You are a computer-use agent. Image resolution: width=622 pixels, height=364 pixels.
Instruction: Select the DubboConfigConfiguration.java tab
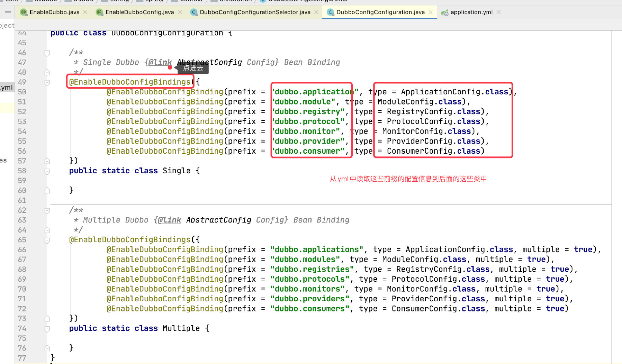point(380,12)
